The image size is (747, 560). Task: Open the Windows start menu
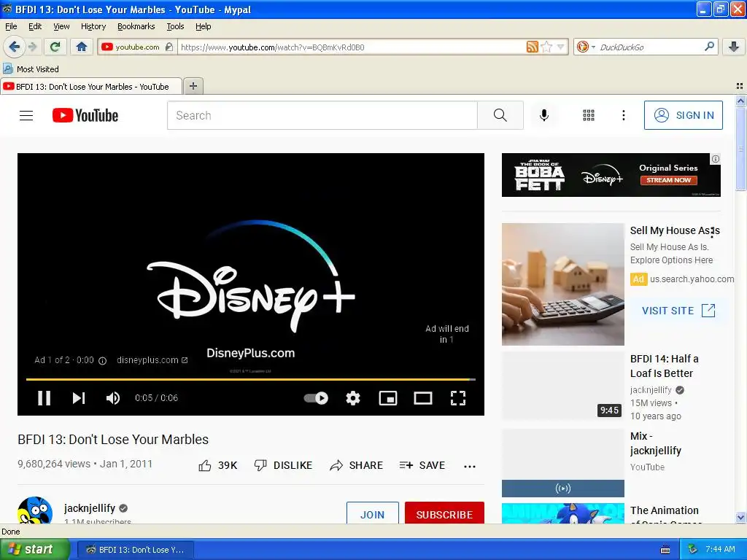click(x=34, y=550)
